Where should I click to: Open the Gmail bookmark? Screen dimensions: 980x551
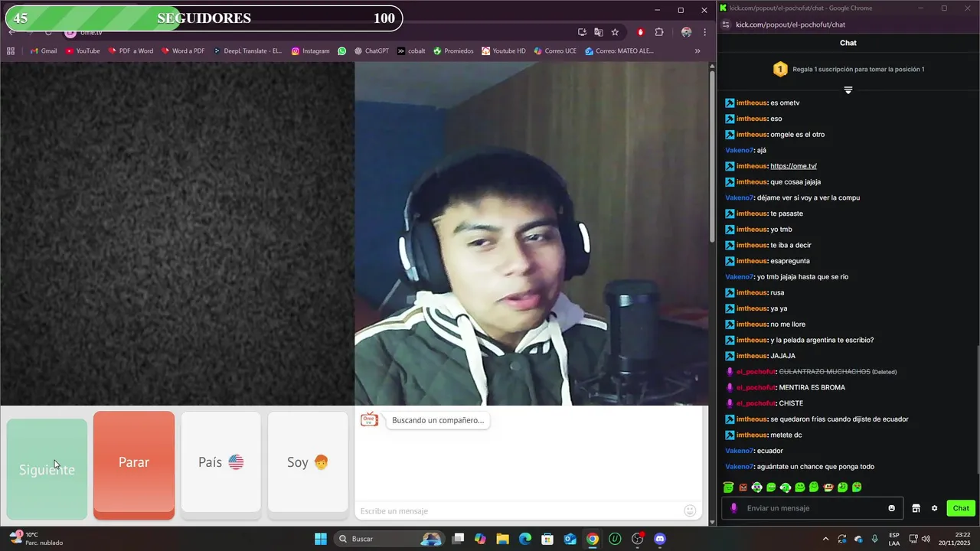tap(44, 51)
